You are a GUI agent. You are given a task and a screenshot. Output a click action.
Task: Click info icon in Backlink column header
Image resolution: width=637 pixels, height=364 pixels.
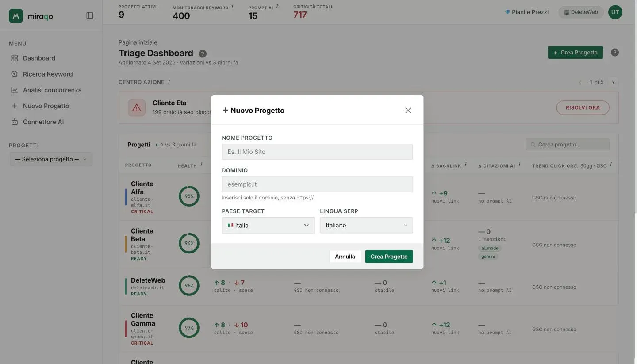466,165
